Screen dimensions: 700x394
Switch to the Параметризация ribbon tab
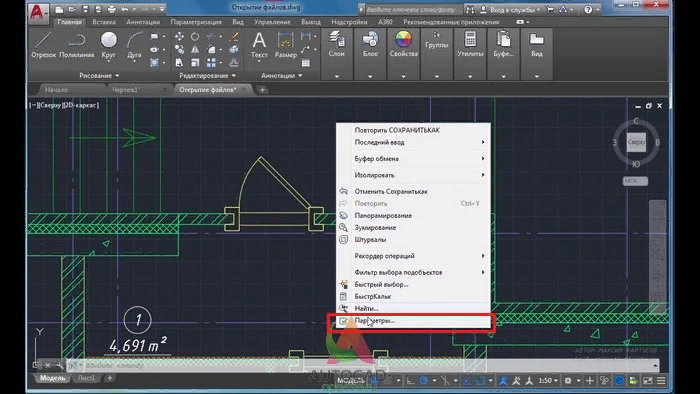pos(196,22)
